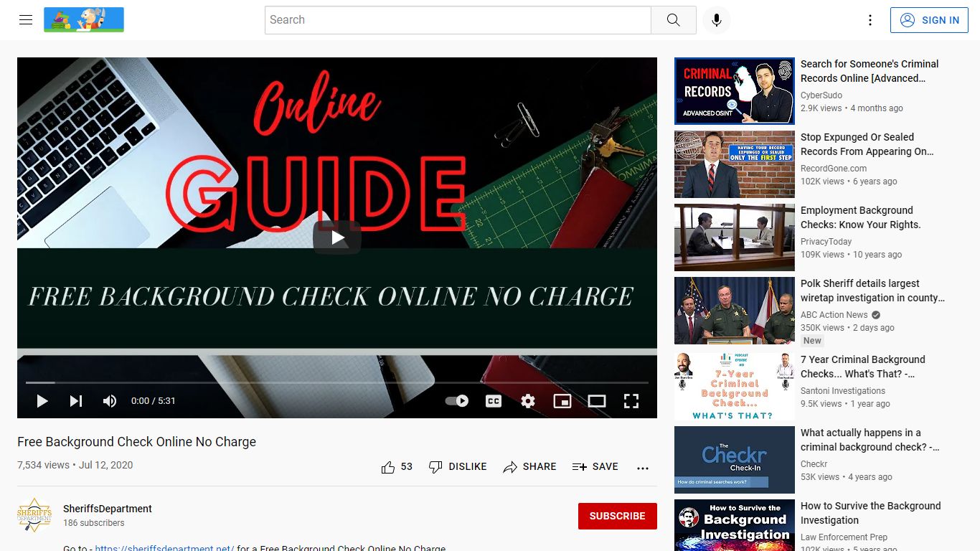Skip to next video
The image size is (980, 551).
(76, 401)
